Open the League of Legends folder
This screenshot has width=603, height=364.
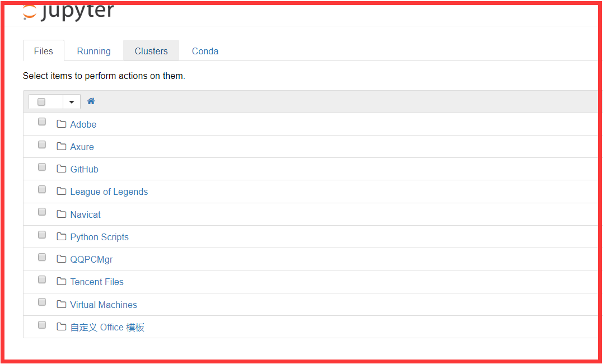109,192
